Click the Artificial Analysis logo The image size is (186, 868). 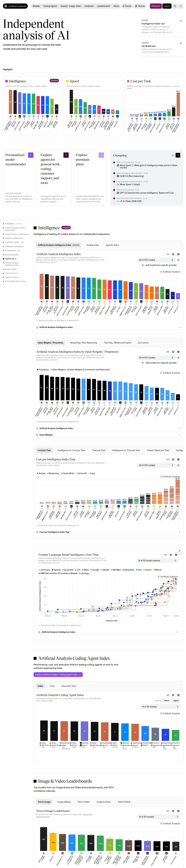[x=15, y=6]
